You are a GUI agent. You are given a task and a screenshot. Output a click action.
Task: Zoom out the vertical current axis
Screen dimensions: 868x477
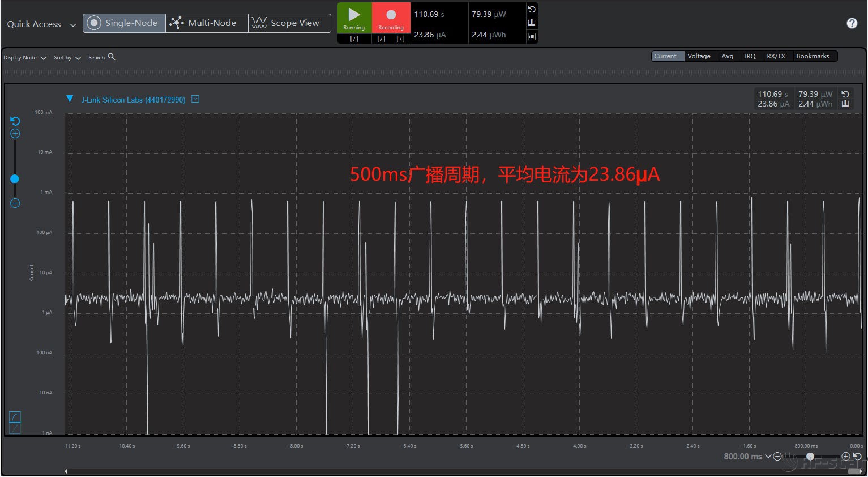click(x=15, y=203)
